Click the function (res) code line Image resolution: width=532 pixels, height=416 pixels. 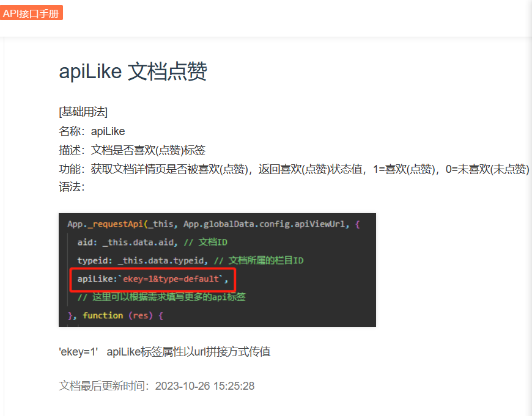coord(116,316)
